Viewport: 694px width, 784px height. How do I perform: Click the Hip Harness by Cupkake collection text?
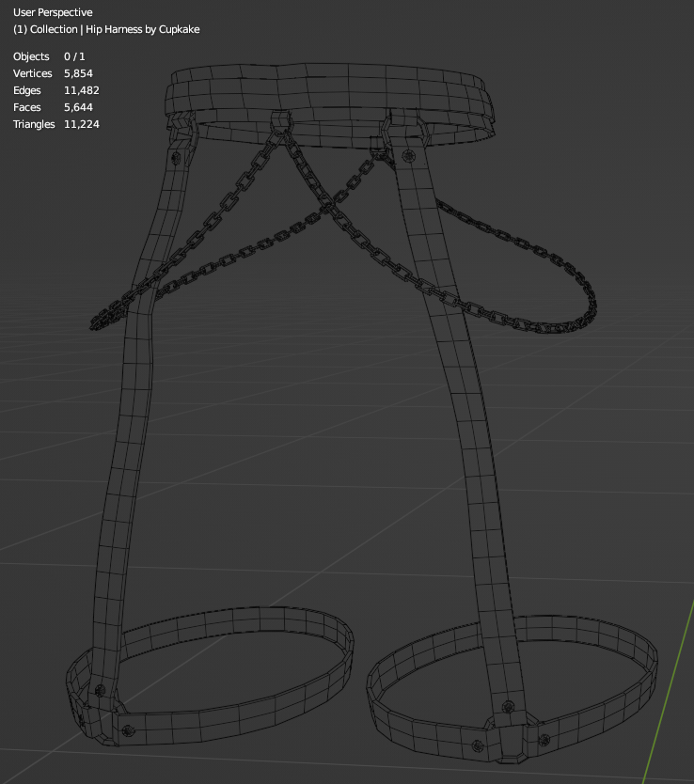pyautogui.click(x=106, y=29)
